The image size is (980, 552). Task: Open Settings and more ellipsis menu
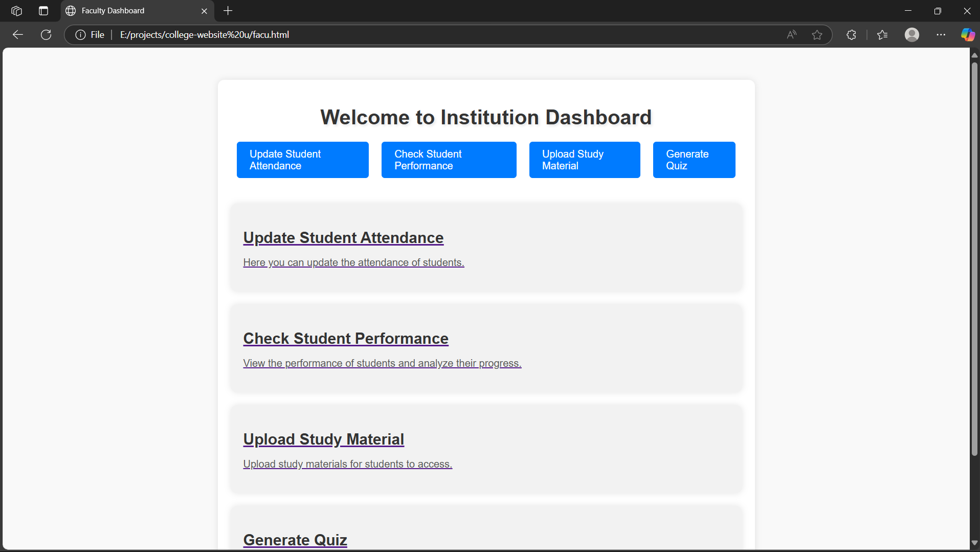tap(941, 35)
